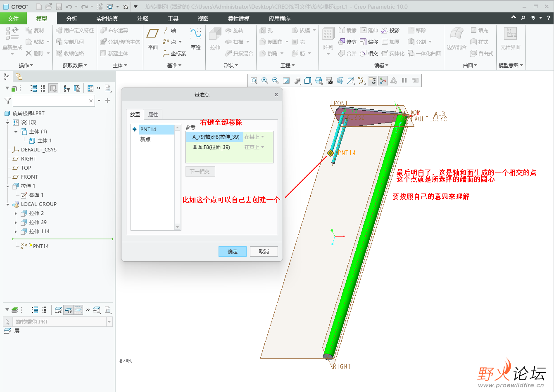Screen dimensions: 554x392
Task: Select 新点 in the point list
Action: 145,139
